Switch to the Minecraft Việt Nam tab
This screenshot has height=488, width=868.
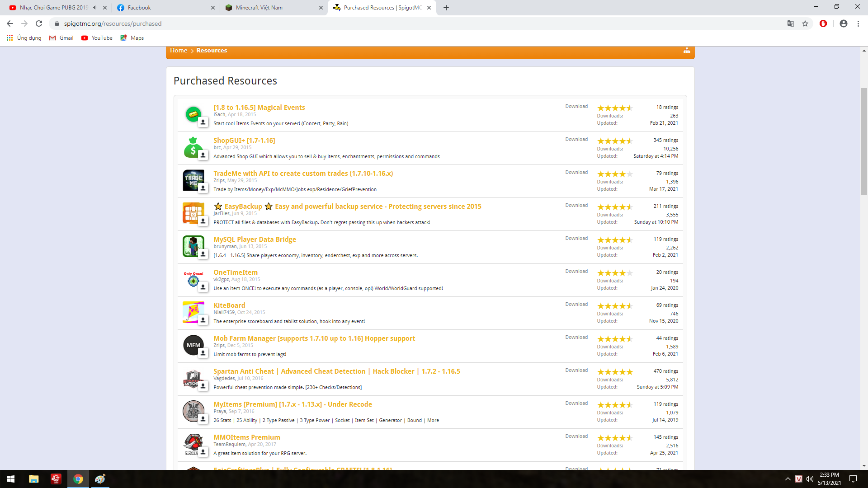[259, 8]
